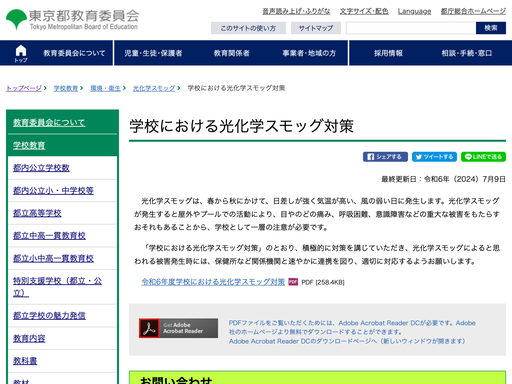This screenshot has width=512, height=384.
Task: Click the 光化学スモッグ breadcrumb link
Action: [154, 88]
